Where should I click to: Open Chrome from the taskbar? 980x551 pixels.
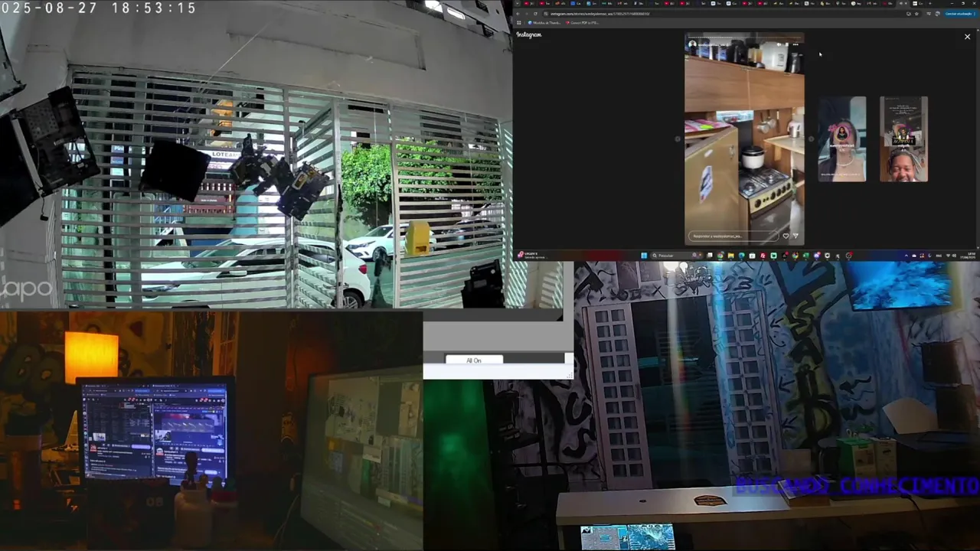point(720,256)
